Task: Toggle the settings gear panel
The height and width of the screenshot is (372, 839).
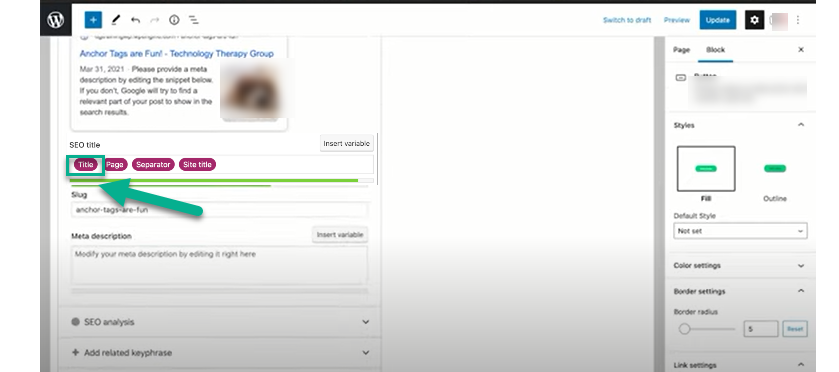Action: point(754,20)
